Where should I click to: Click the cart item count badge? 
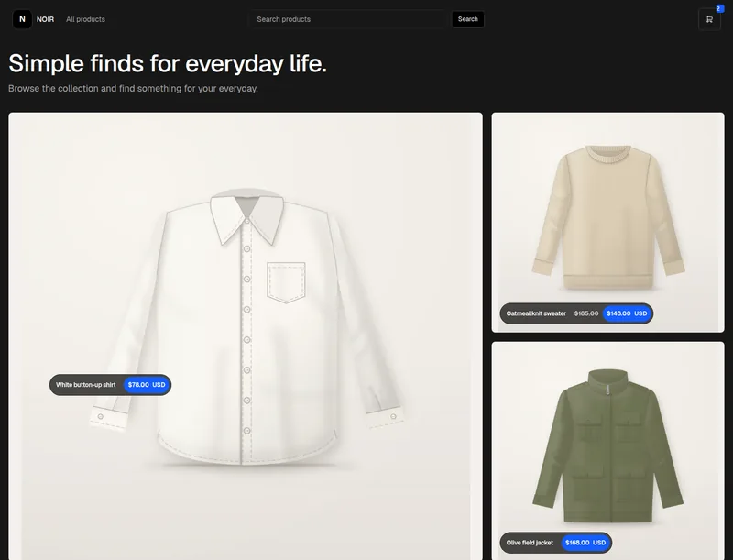pyautogui.click(x=718, y=9)
